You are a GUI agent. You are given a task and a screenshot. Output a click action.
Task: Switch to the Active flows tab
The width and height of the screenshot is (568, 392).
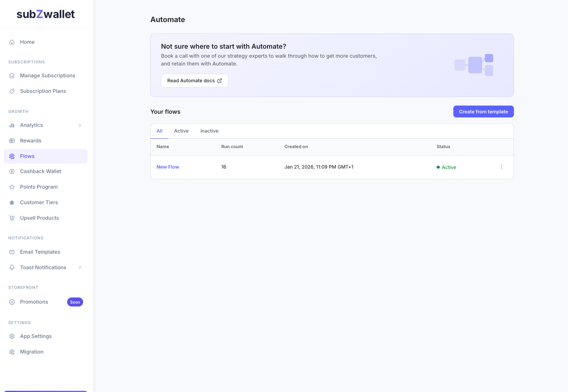tap(181, 131)
